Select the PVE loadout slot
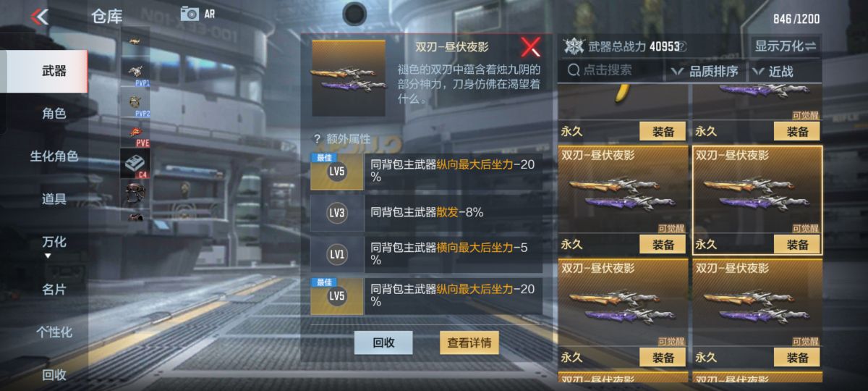The width and height of the screenshot is (868, 391). [x=135, y=133]
